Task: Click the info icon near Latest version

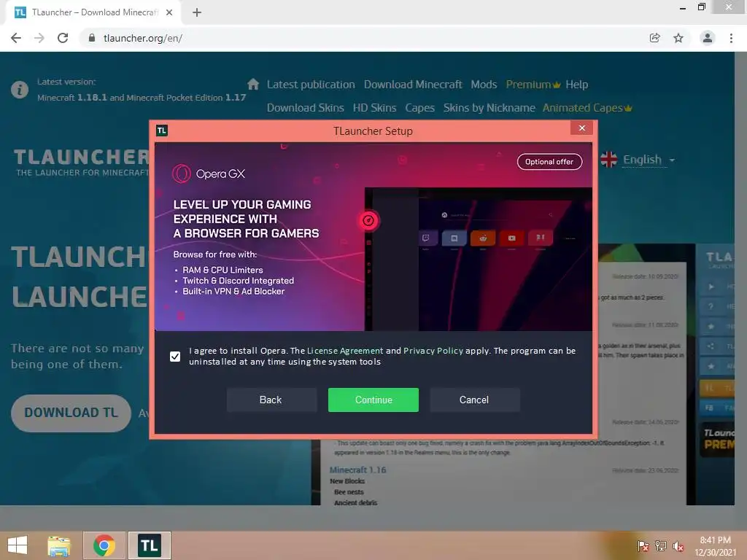Action: [x=20, y=90]
